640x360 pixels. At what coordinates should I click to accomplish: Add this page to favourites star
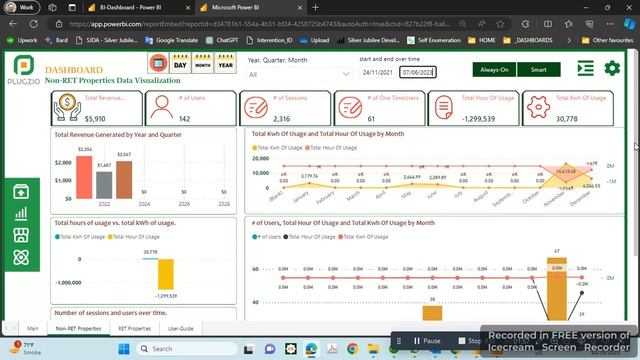point(500,24)
